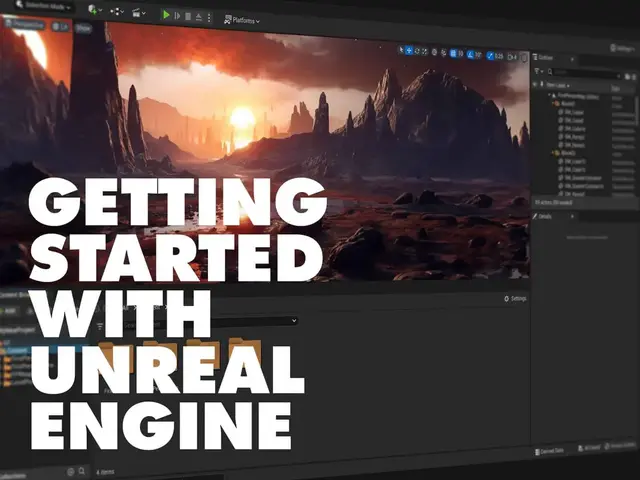Open the Content Browser Settings

(515, 299)
